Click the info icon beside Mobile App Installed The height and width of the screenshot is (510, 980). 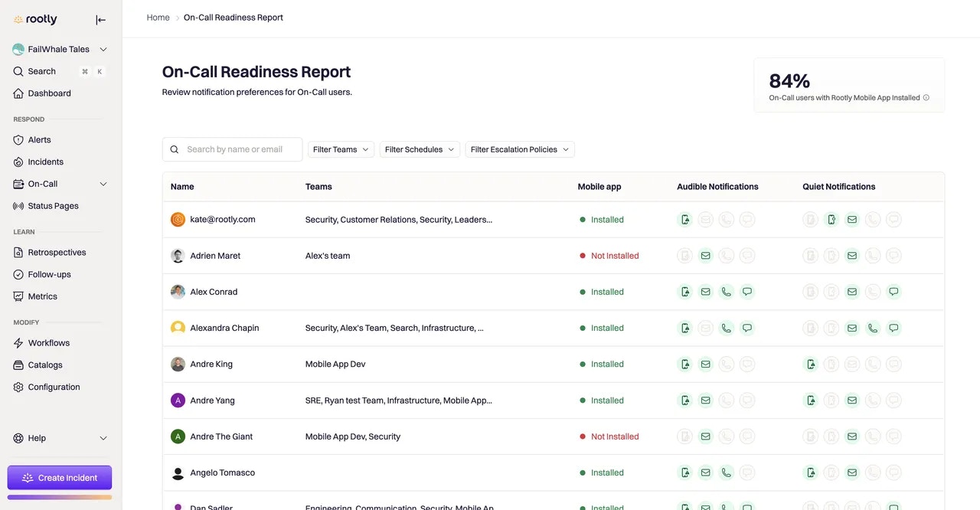(926, 98)
